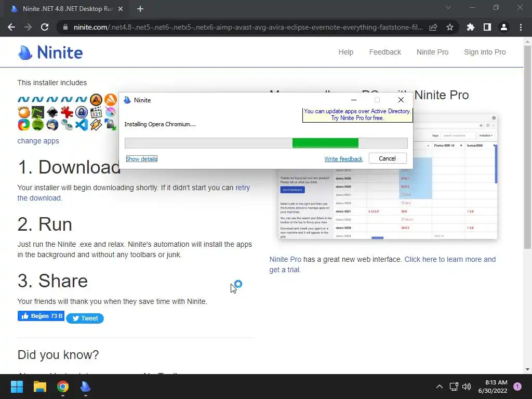The height and width of the screenshot is (399, 532).
Task: Click the address bar URL
Action: [248, 27]
